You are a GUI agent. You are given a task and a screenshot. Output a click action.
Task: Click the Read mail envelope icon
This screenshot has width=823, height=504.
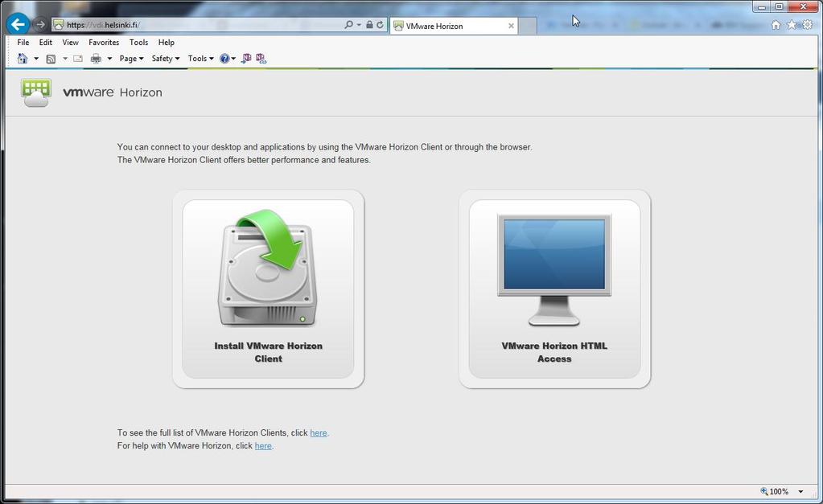pos(78,59)
